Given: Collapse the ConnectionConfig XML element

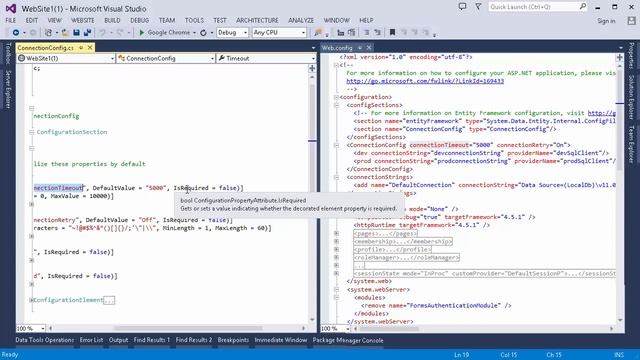Looking at the screenshot, I should (336, 145).
